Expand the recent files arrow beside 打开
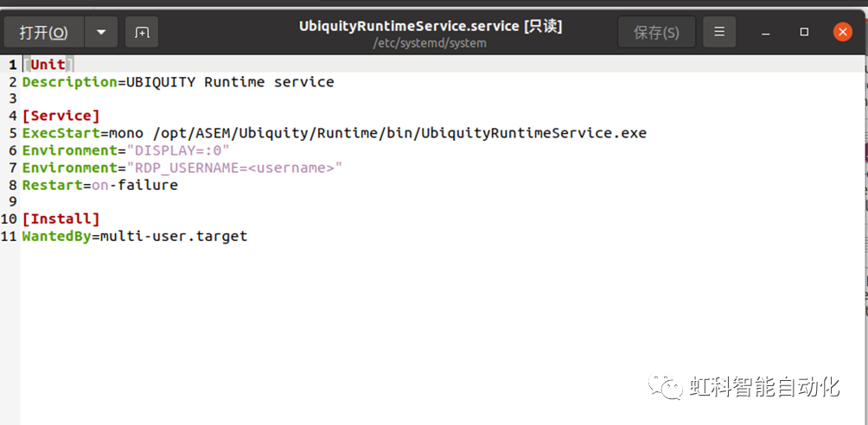 [x=101, y=33]
